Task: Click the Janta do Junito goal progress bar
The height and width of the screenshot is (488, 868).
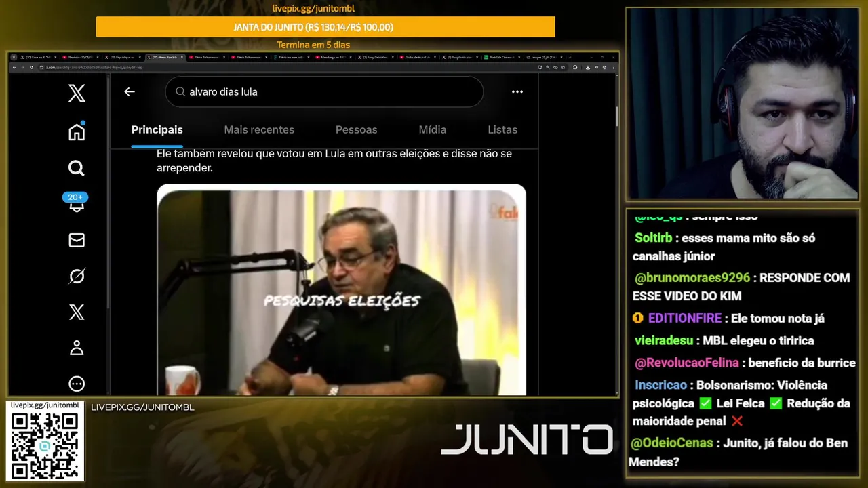Action: click(325, 27)
